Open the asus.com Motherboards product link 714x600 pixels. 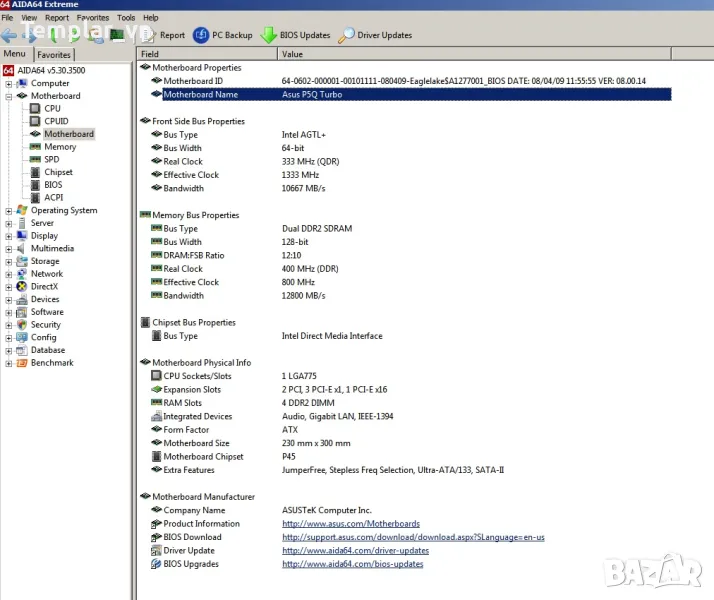coord(350,523)
